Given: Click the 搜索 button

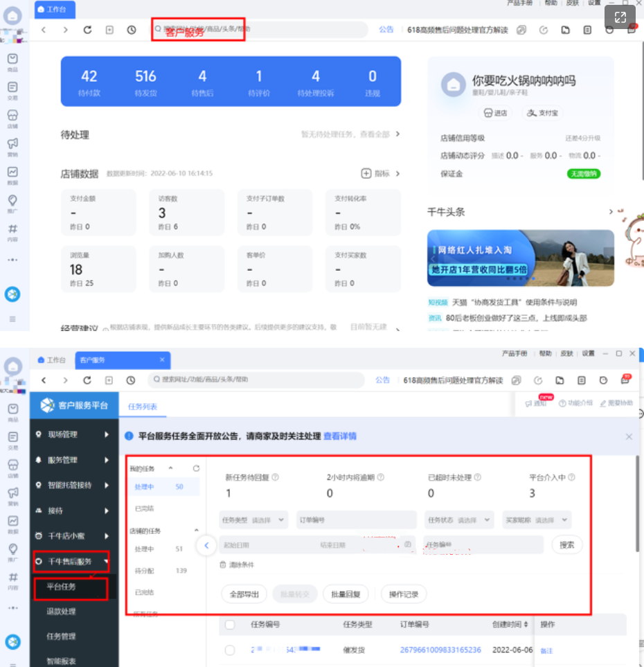Looking at the screenshot, I should click(567, 545).
